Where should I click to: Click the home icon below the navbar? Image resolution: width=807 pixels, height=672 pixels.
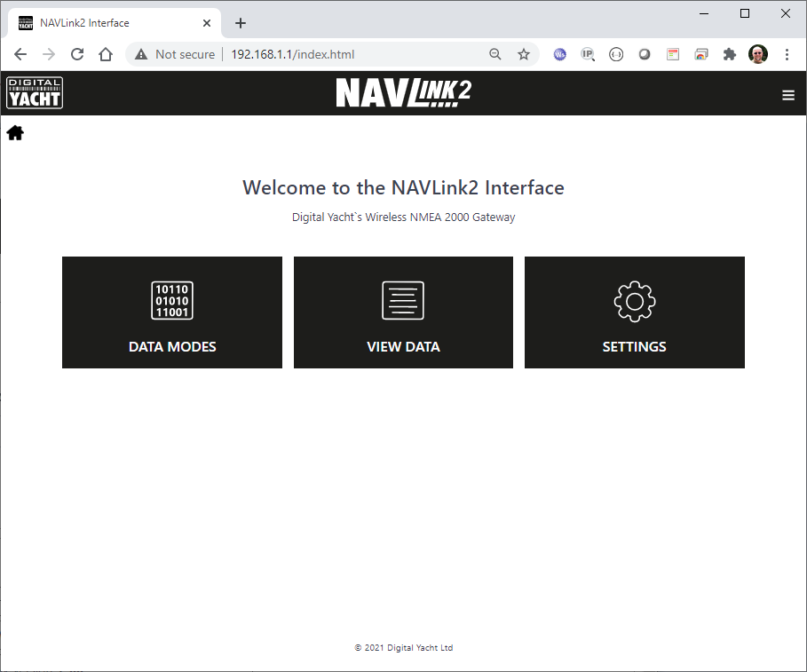[x=14, y=131]
